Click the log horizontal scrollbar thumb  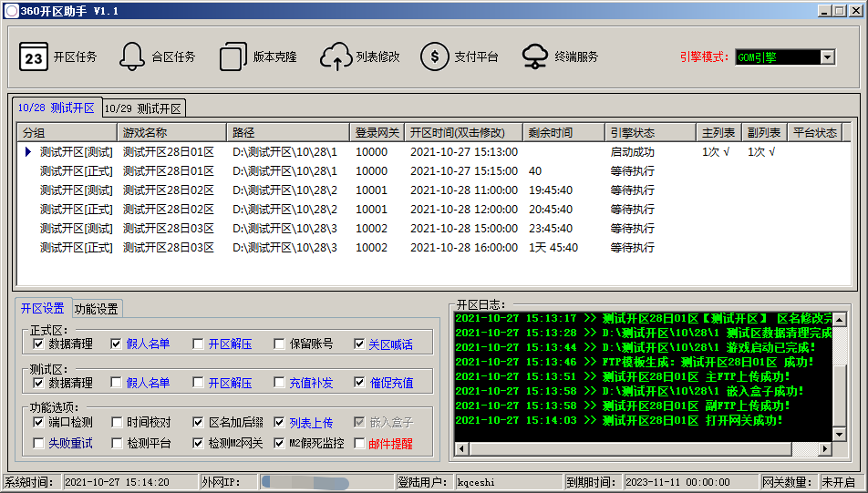pyautogui.click(x=630, y=448)
